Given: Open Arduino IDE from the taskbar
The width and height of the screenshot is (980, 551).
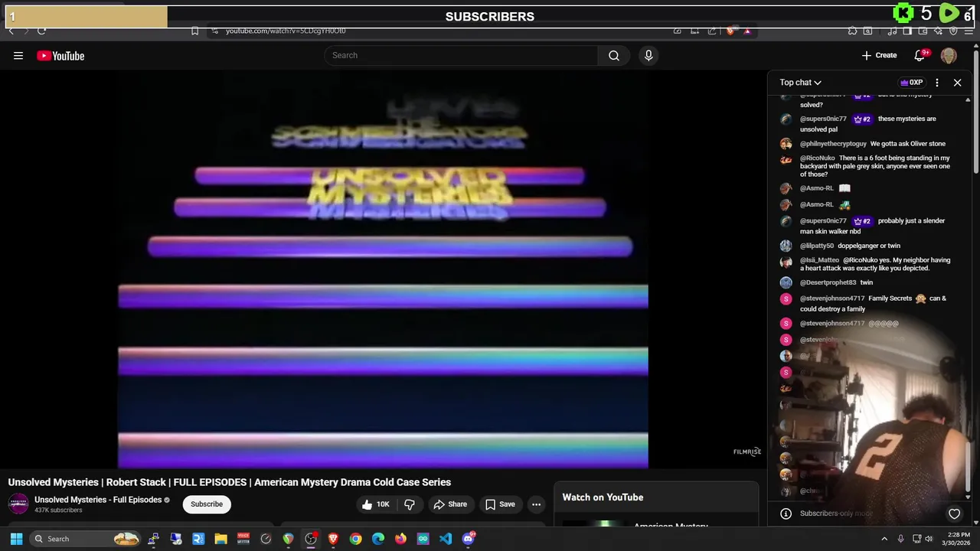Looking at the screenshot, I should [x=423, y=539].
